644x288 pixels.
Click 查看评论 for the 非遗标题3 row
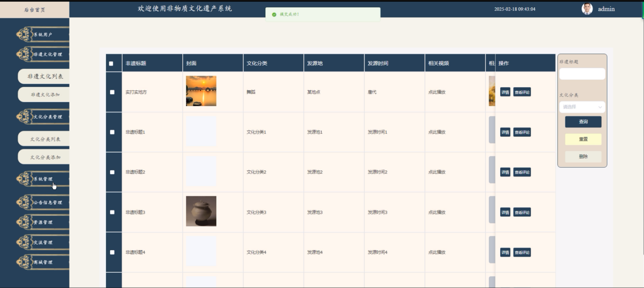point(522,212)
